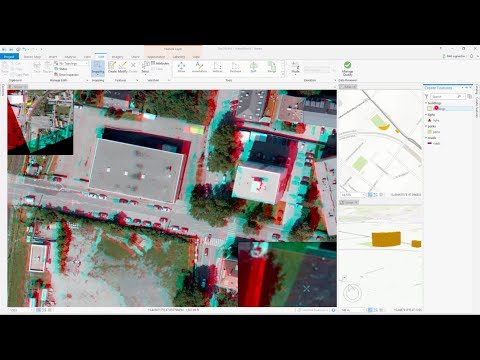The height and width of the screenshot is (360, 480).
Task: Activate the Select tool
Action: click(145, 67)
